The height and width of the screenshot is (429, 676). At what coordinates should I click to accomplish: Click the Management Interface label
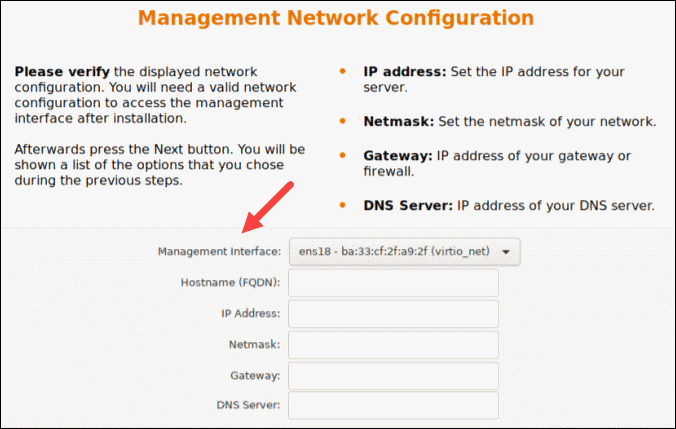219,252
